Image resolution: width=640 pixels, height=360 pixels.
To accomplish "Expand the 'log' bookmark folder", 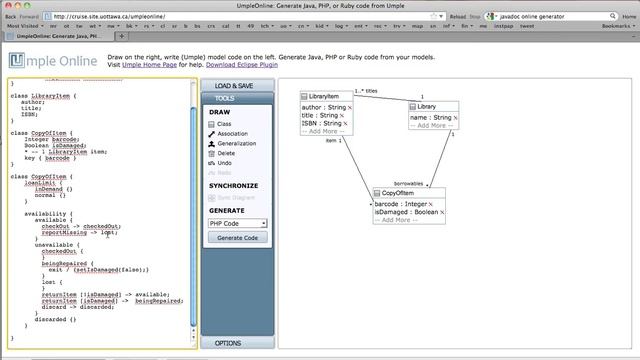I will click(x=342, y=26).
